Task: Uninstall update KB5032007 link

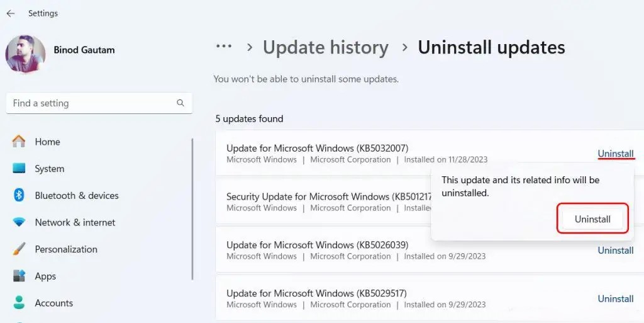Action: (616, 154)
